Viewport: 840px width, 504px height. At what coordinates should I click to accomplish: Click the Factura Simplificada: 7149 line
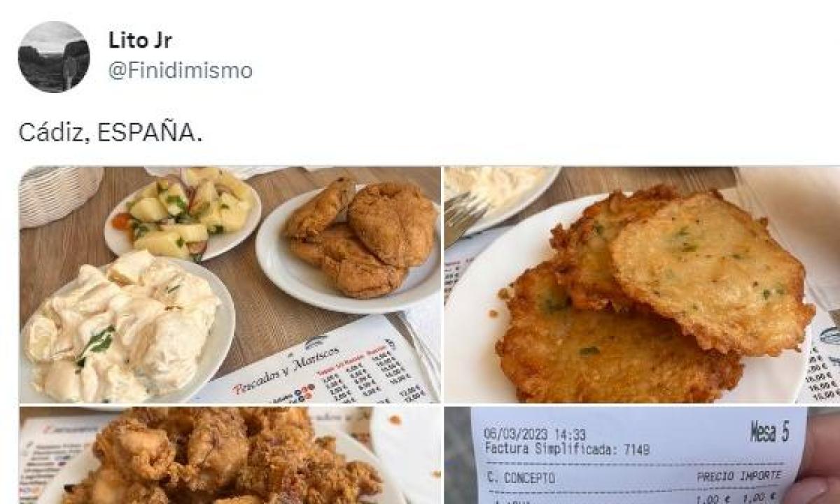tap(566, 449)
